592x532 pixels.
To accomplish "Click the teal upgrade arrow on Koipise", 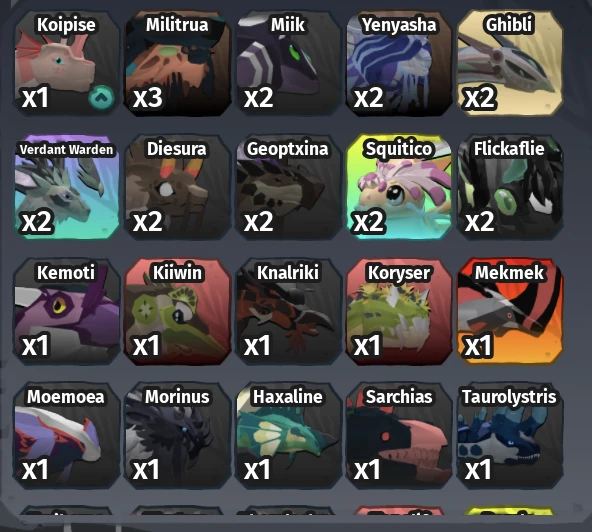I will 101,97.
